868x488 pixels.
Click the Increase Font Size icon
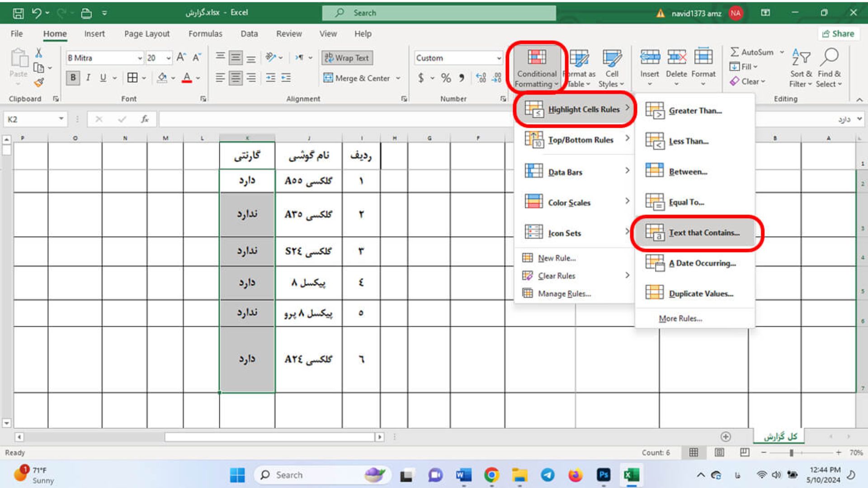(x=181, y=57)
